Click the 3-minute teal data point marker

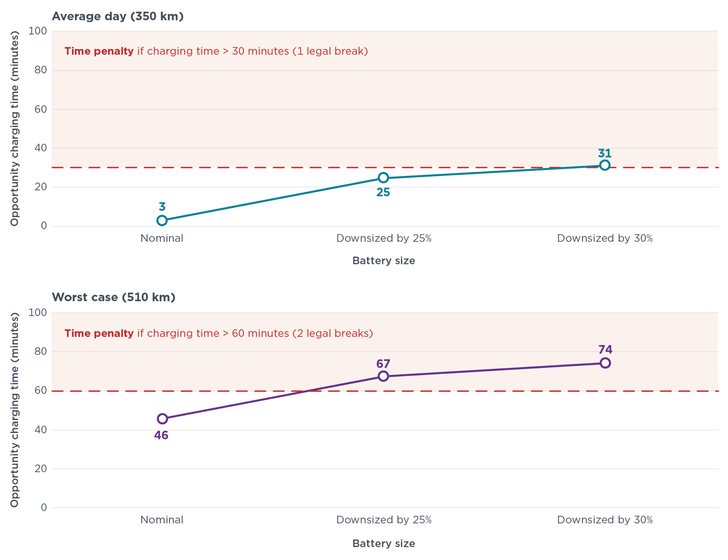click(162, 220)
